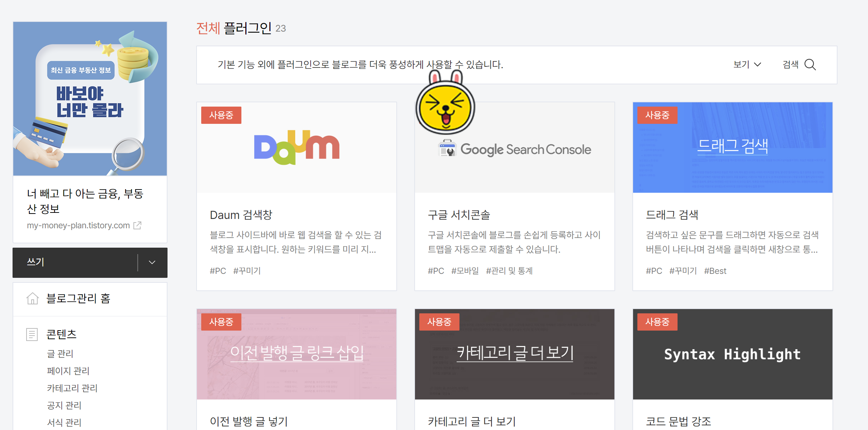Click the search magnifier icon
The width and height of the screenshot is (868, 430).
click(810, 65)
